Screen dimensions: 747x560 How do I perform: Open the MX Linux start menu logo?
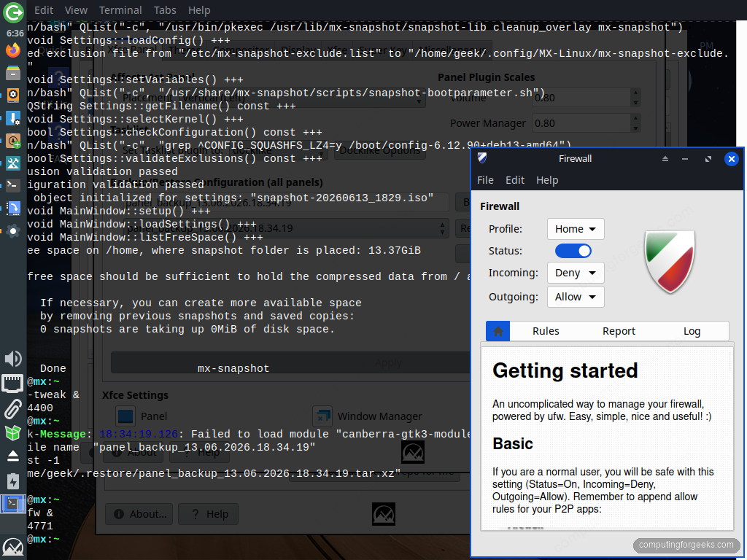point(13,548)
